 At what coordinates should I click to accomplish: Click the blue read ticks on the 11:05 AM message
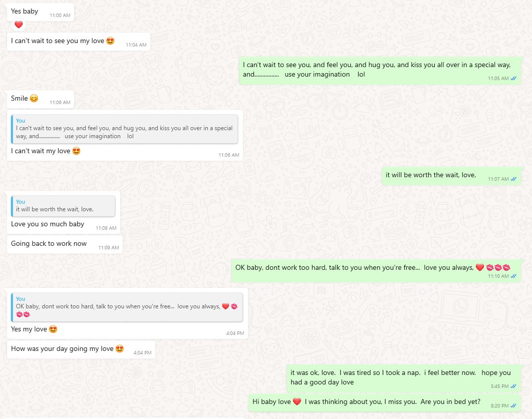pyautogui.click(x=513, y=79)
